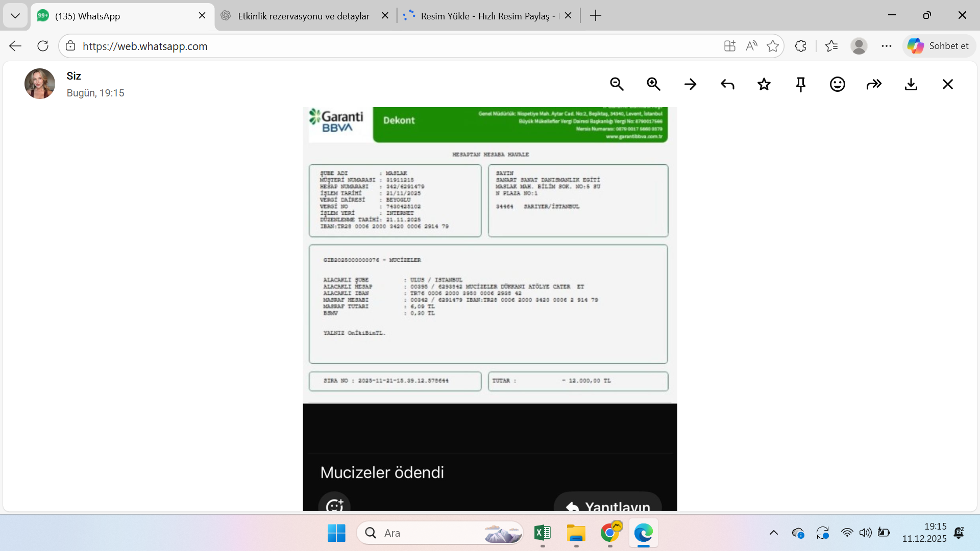React with emoji to the image

coord(838,84)
